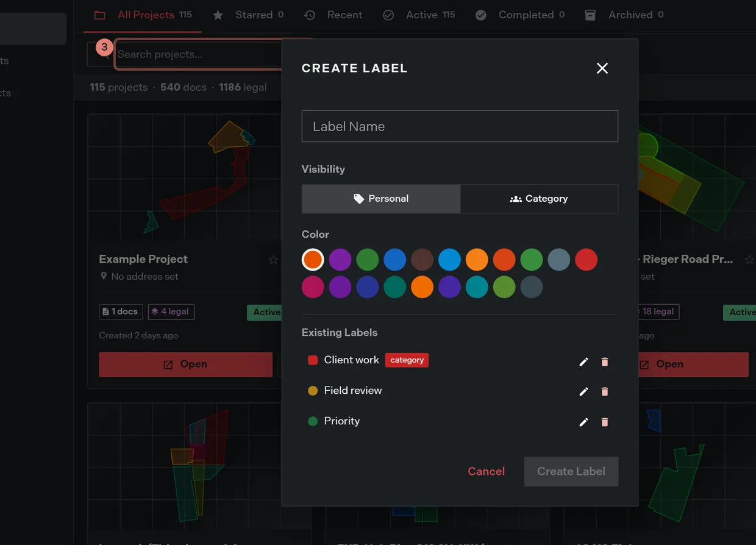Image resolution: width=756 pixels, height=545 pixels.
Task: Pick the lime green color swatch
Action: (x=504, y=287)
